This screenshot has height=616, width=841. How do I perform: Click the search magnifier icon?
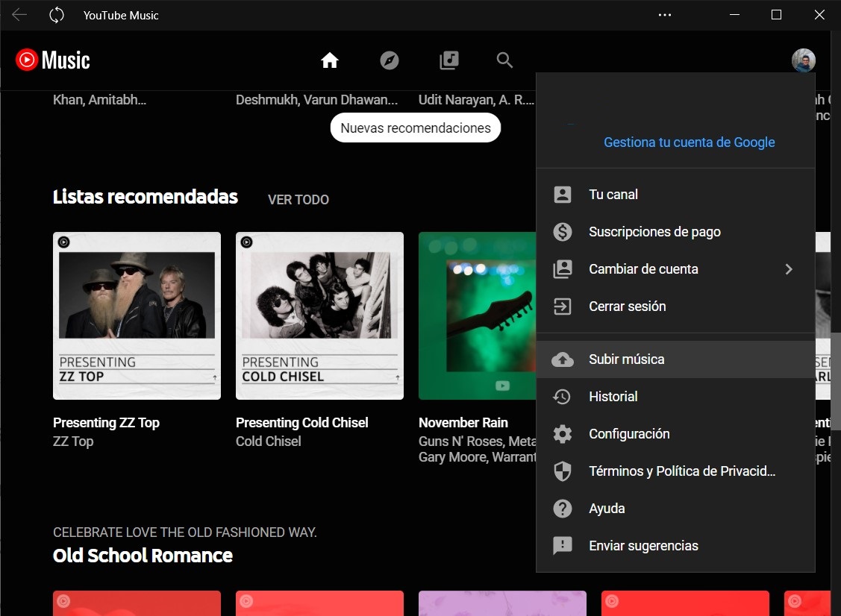point(505,60)
